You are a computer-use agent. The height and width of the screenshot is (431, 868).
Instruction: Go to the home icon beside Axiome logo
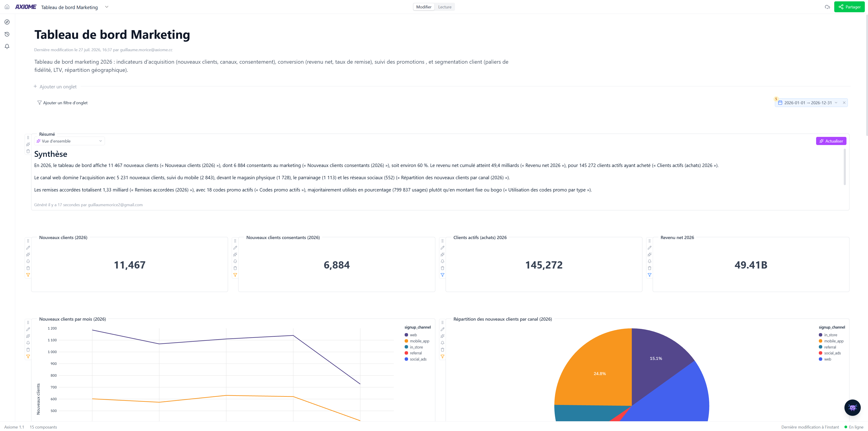tap(7, 7)
